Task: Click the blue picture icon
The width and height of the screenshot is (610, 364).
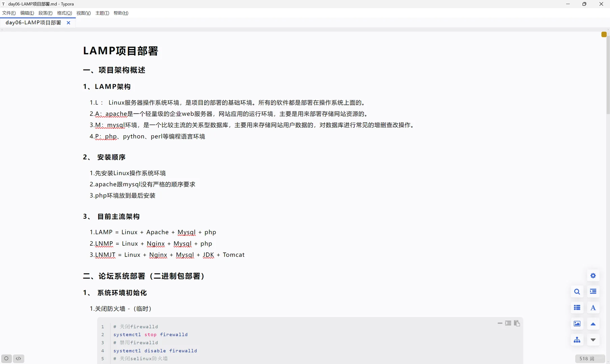Action: click(x=577, y=324)
